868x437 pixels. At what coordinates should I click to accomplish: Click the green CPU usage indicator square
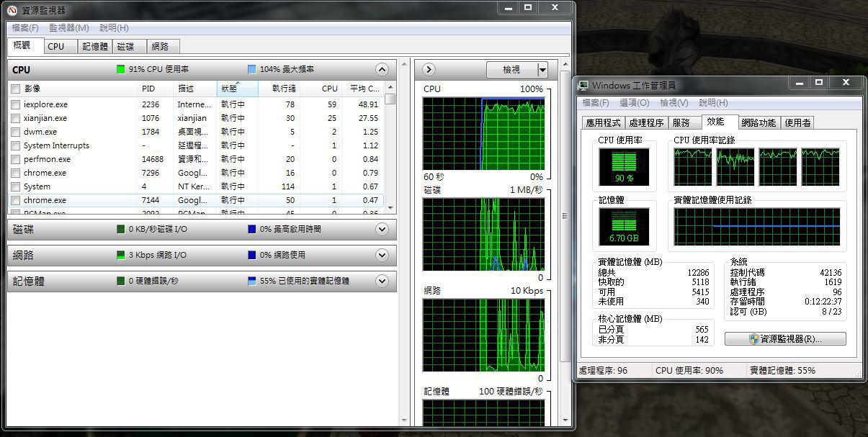tap(121, 70)
